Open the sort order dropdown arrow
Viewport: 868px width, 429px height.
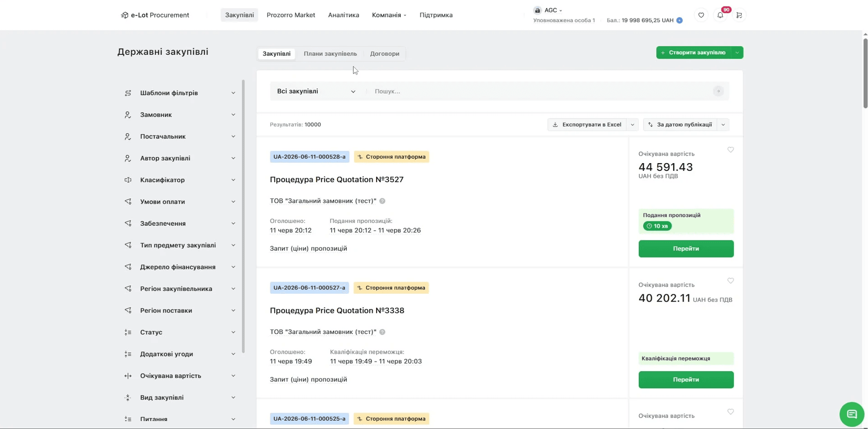tap(723, 125)
